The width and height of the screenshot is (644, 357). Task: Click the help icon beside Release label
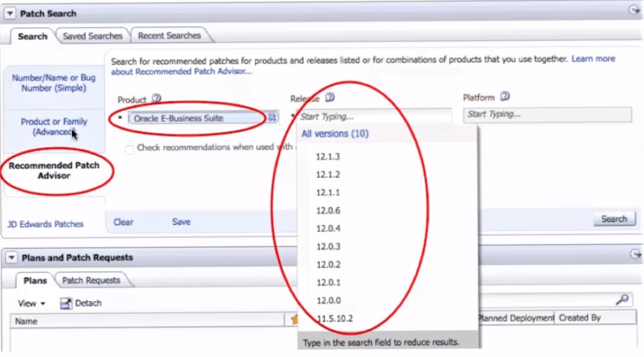click(x=330, y=97)
